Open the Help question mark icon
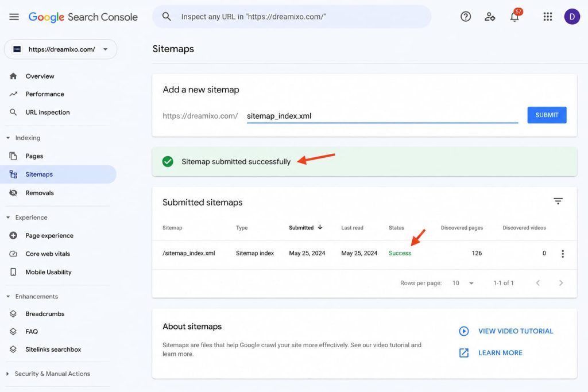Viewport: 588px width, 392px height. click(465, 17)
